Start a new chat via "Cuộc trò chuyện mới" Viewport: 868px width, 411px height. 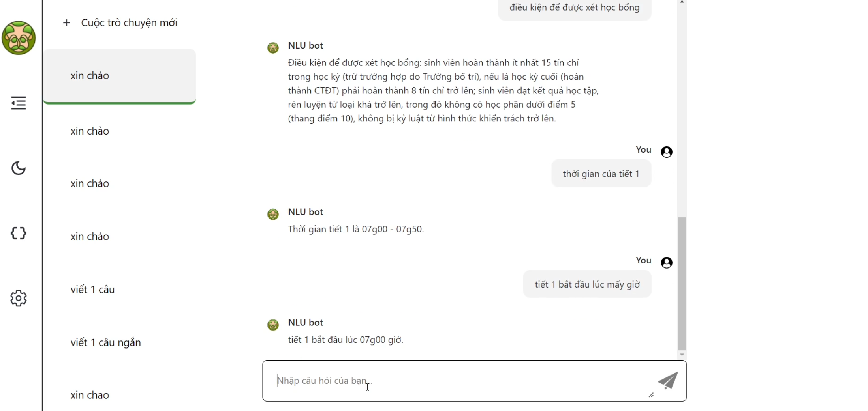pos(129,23)
